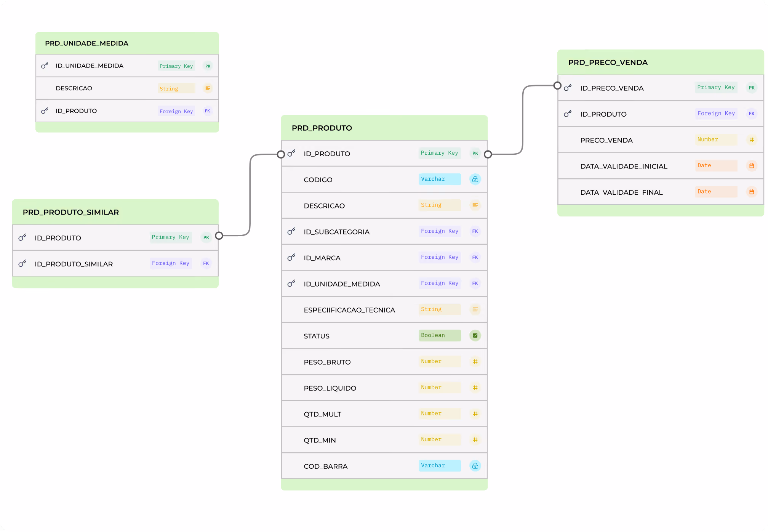Select the PESO_BRUTO field name
Screen dimensions: 768x532
click(327, 362)
